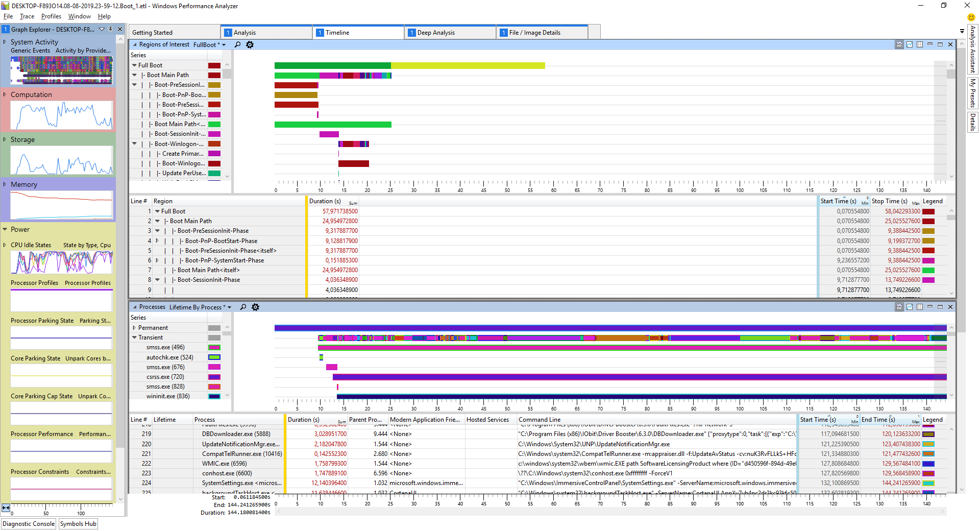The width and height of the screenshot is (980, 531).
Task: Click Full Boot series color swatch
Action: coord(214,65)
